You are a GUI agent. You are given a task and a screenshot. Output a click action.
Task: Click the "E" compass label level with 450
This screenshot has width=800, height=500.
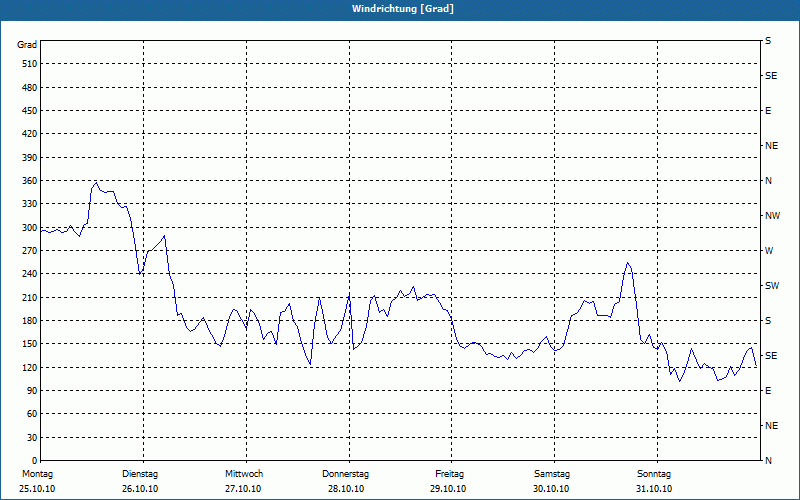[x=768, y=111]
